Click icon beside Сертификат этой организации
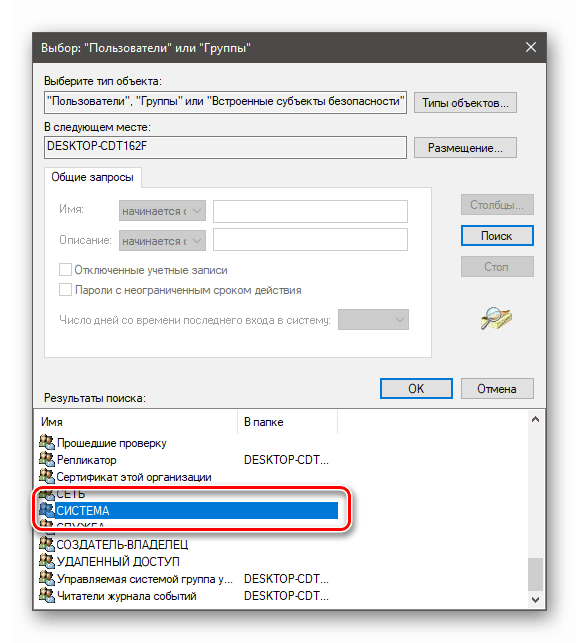This screenshot has height=643, width=579. pyautogui.click(x=47, y=476)
